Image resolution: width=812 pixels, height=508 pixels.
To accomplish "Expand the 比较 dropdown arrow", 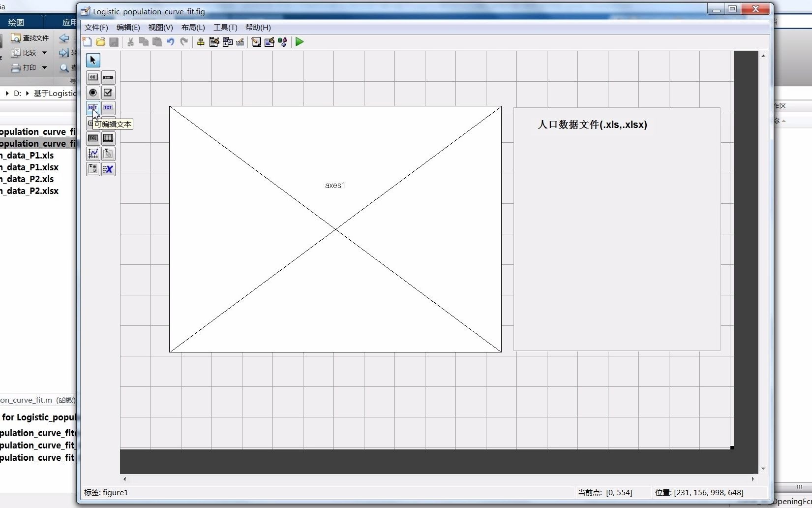I will [x=44, y=53].
